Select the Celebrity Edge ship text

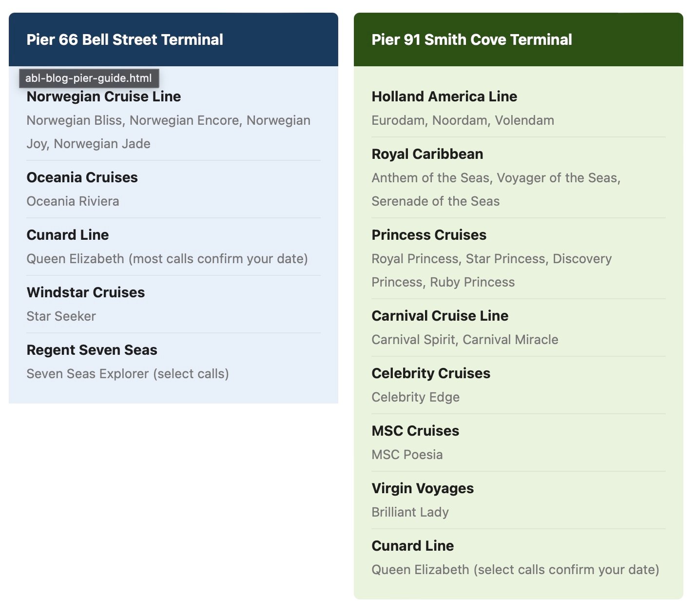416,397
